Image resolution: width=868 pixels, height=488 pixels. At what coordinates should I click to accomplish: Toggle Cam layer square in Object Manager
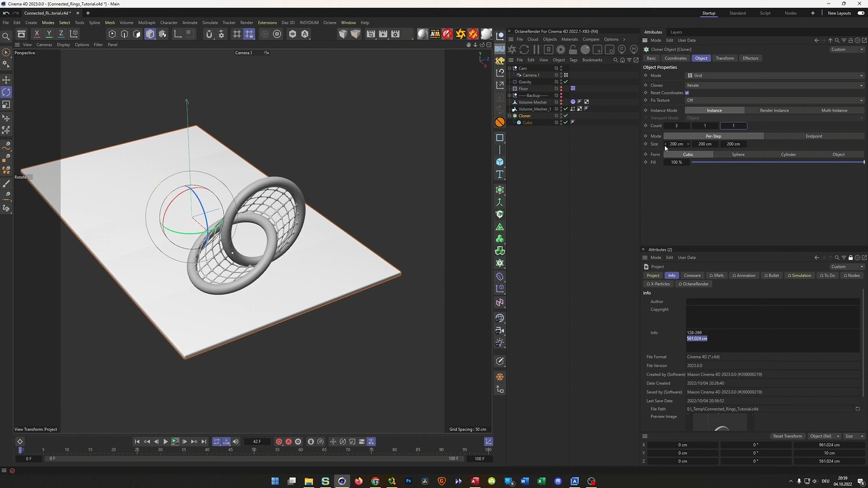tap(556, 68)
